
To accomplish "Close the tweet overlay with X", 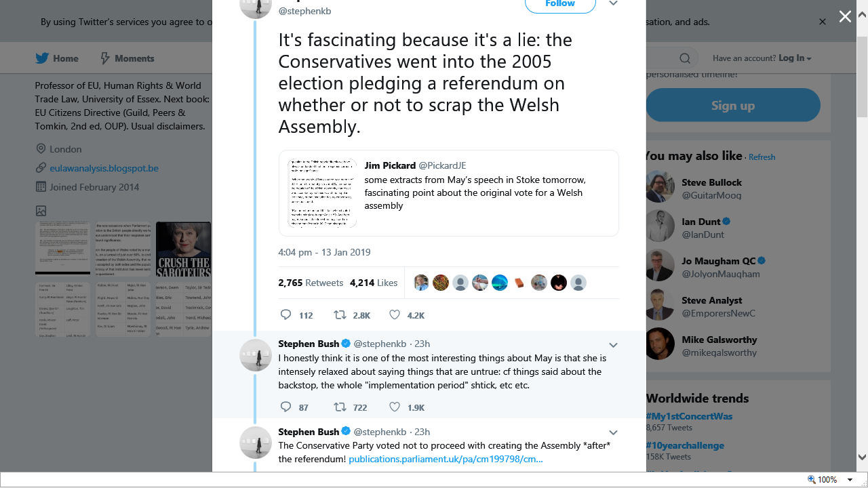I will pos(845,17).
